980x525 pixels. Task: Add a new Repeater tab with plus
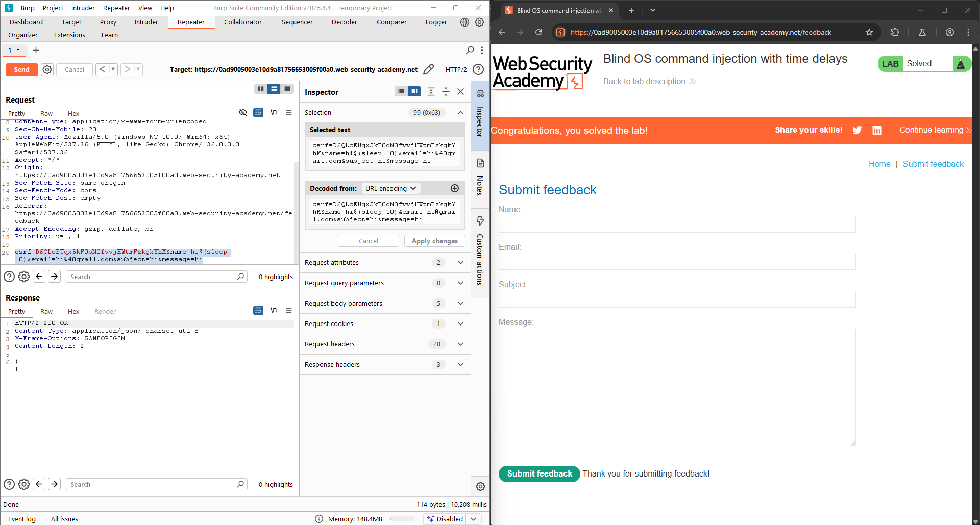tap(36, 50)
